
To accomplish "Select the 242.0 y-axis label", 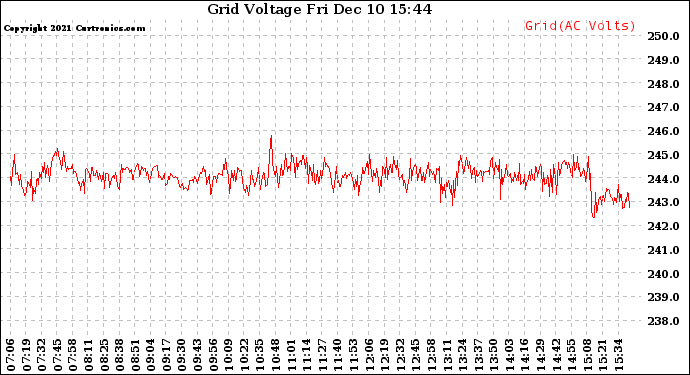I will click(x=663, y=226).
